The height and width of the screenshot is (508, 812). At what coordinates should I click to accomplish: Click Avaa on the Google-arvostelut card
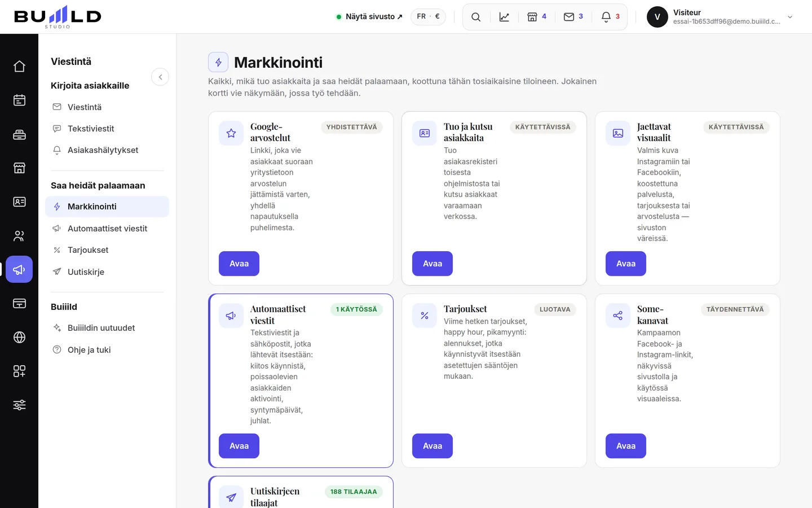coord(239,264)
